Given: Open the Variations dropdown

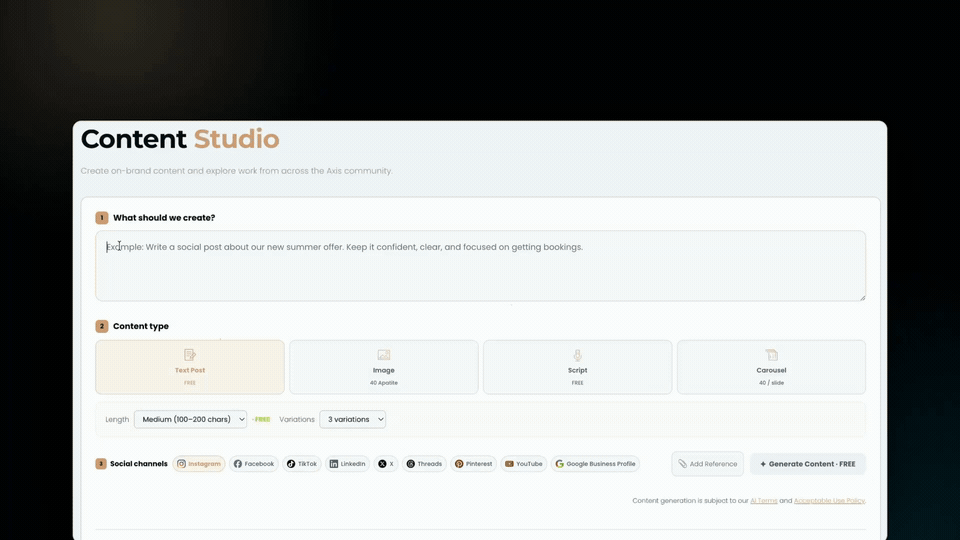Looking at the screenshot, I should click(x=353, y=419).
